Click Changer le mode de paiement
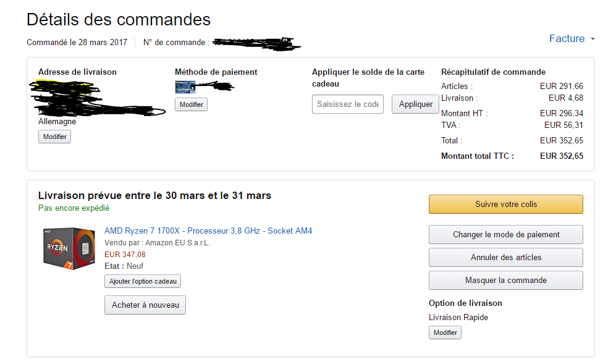This screenshot has height=364, width=616. click(x=505, y=235)
